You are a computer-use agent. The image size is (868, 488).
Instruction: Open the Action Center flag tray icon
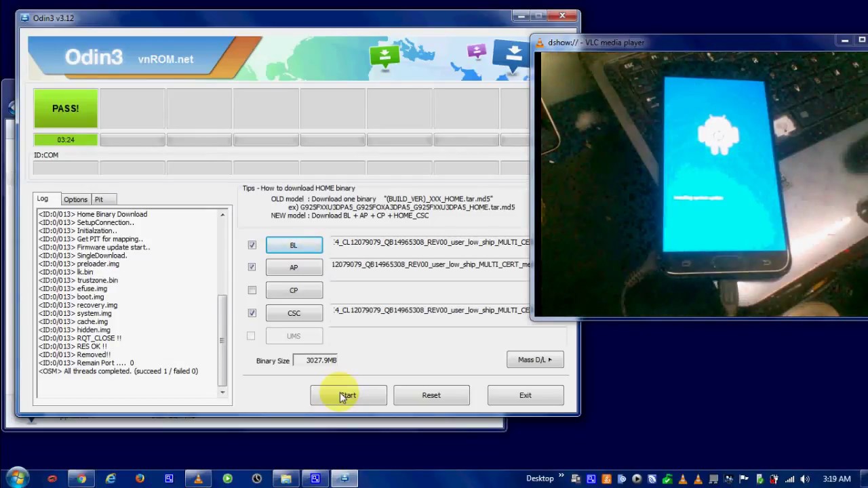744,479
